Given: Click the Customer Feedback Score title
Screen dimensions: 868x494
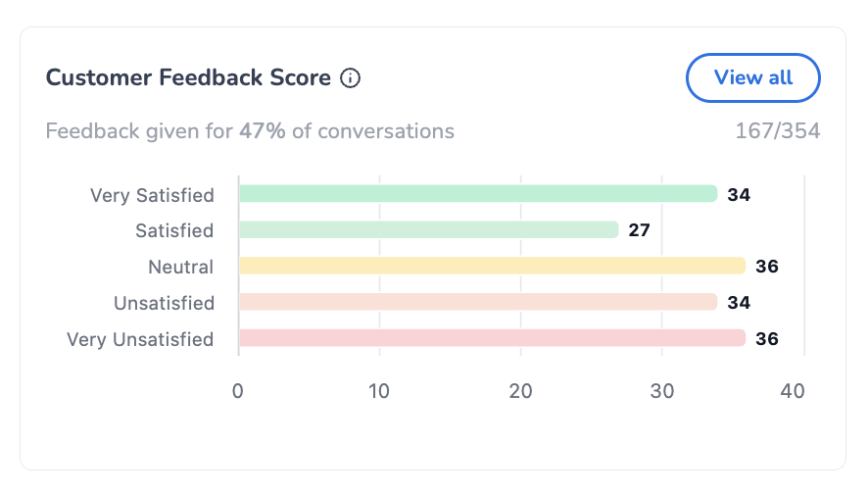Looking at the screenshot, I should click(x=188, y=78).
